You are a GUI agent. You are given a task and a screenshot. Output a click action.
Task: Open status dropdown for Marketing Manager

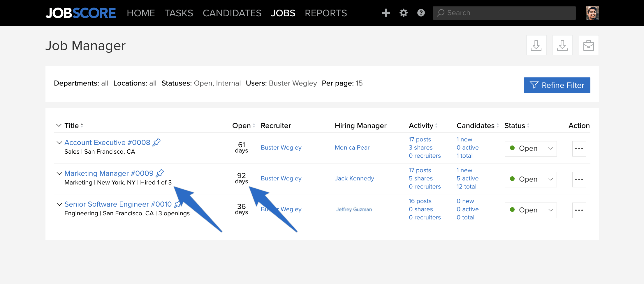pos(531,179)
